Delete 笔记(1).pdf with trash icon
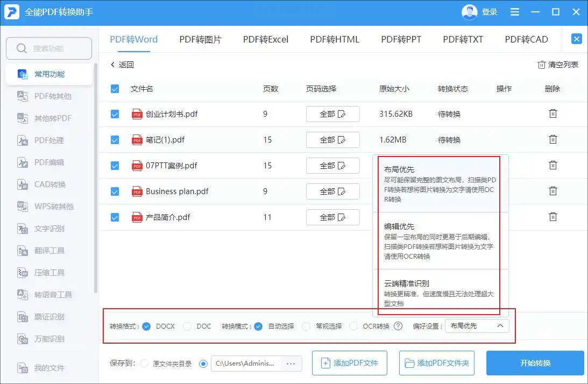The height and width of the screenshot is (384, 588). pos(552,139)
